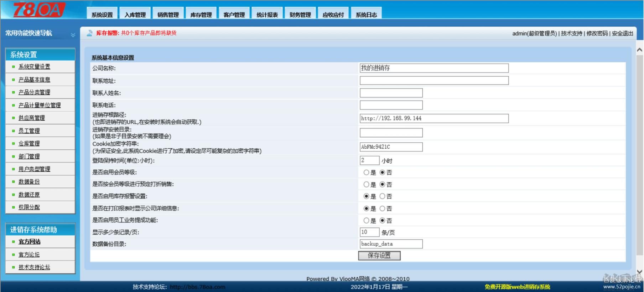
Task: Open 产品分类管理 in sidebar
Action: [x=34, y=92]
